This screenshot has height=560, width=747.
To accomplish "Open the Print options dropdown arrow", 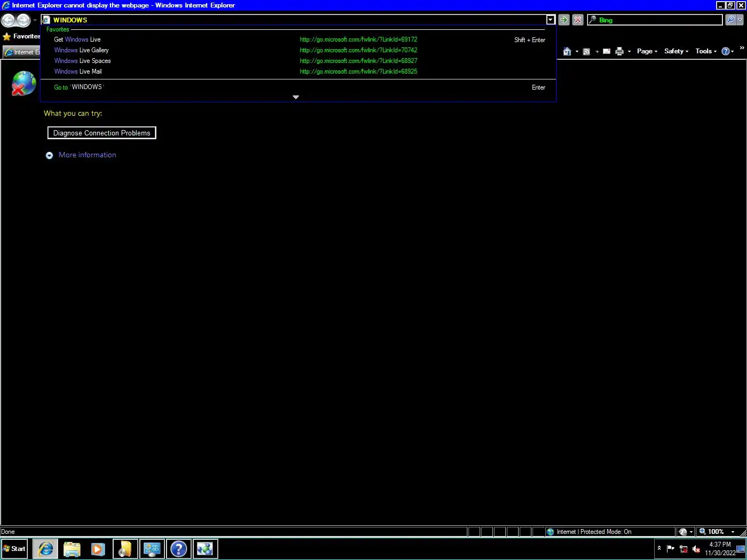I will [x=629, y=51].
